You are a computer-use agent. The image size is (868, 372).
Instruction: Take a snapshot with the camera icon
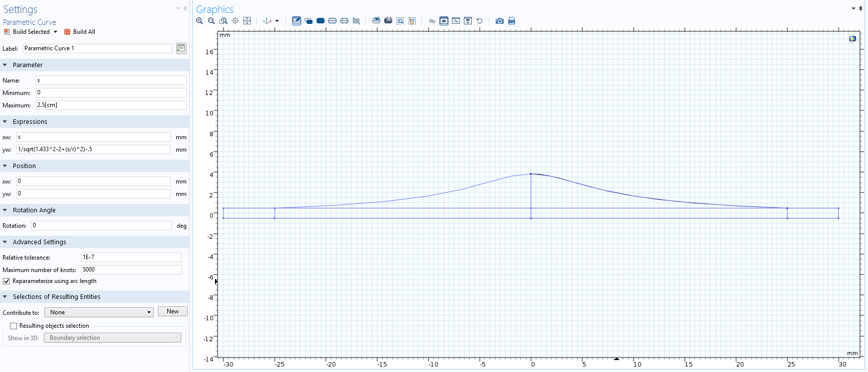click(x=499, y=21)
